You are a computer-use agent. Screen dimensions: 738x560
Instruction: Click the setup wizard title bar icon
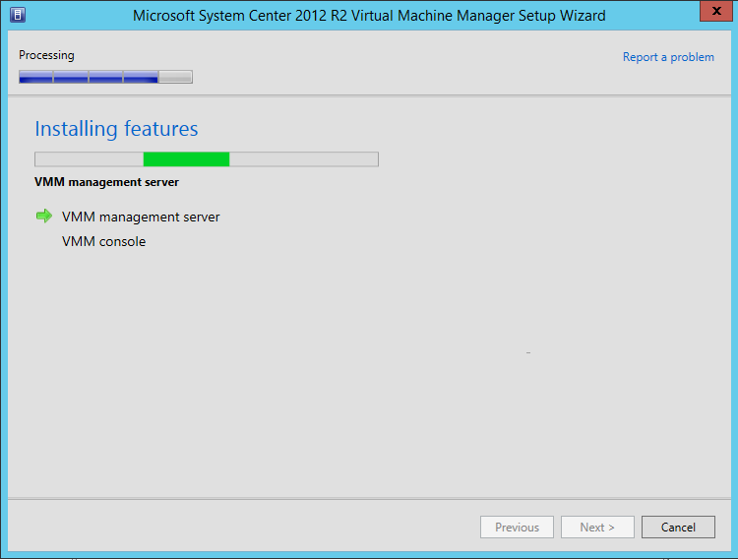(18, 15)
